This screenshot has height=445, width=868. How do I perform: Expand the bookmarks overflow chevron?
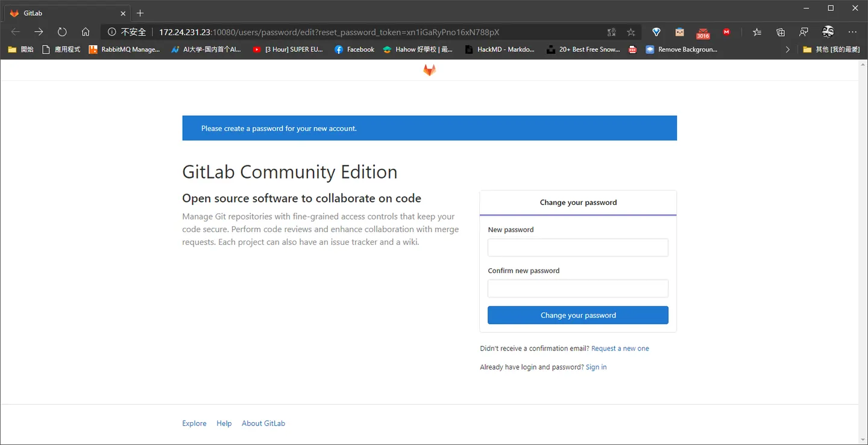[x=787, y=49]
